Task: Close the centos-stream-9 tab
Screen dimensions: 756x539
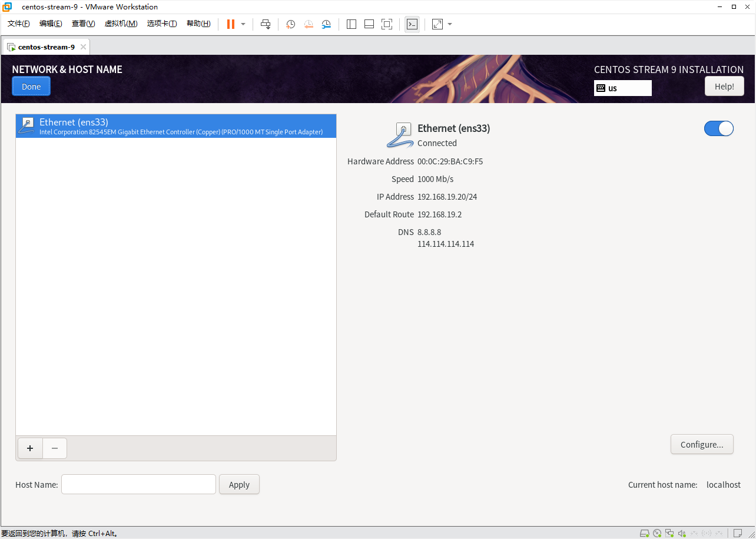Action: pos(83,47)
